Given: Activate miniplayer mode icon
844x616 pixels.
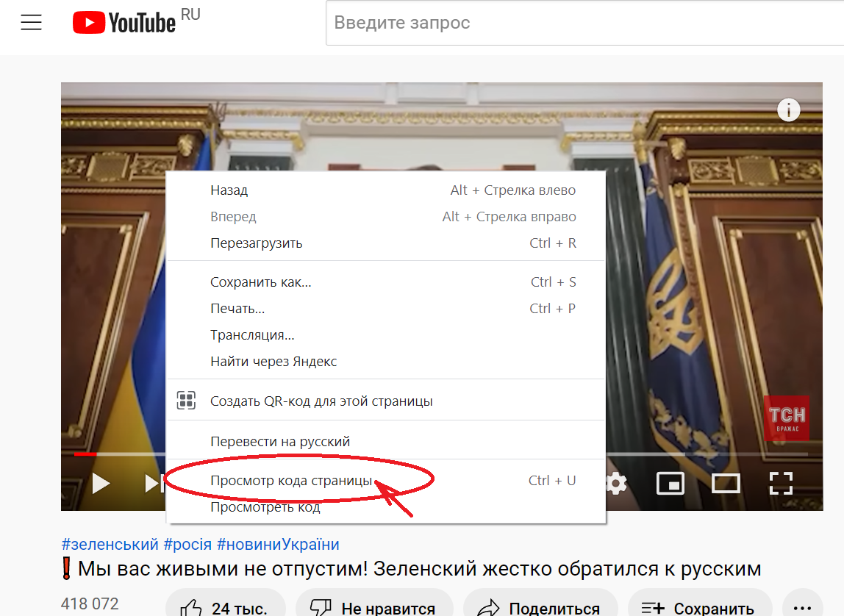Looking at the screenshot, I should tap(670, 483).
